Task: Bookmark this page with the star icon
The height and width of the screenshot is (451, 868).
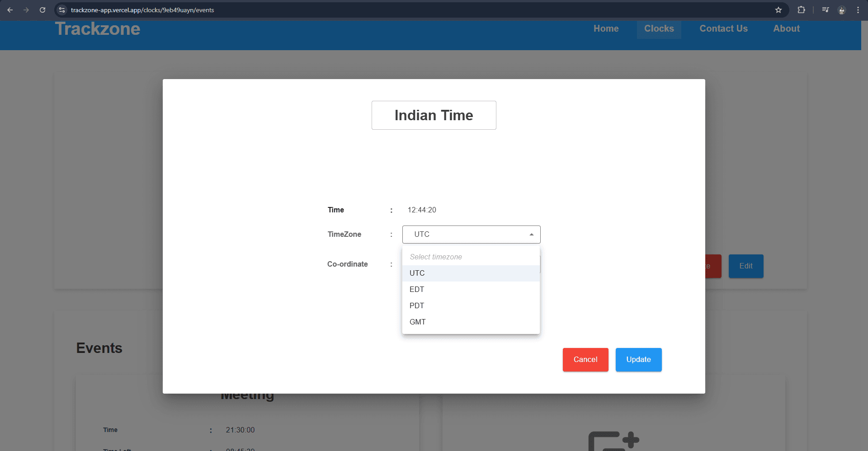Action: pyautogui.click(x=778, y=10)
